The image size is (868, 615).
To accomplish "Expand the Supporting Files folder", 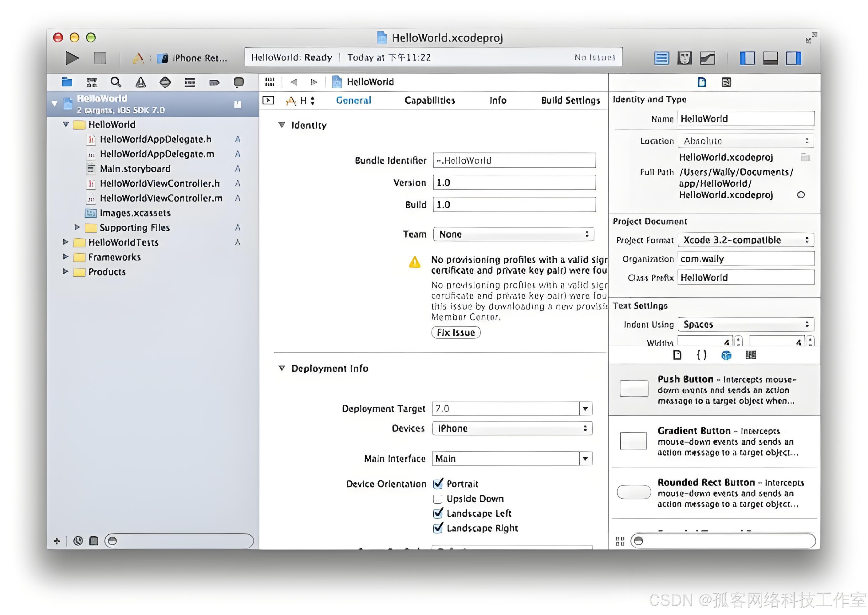I will click(77, 227).
